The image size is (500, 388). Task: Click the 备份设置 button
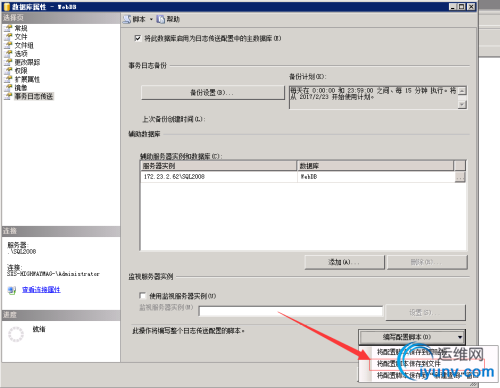click(213, 92)
